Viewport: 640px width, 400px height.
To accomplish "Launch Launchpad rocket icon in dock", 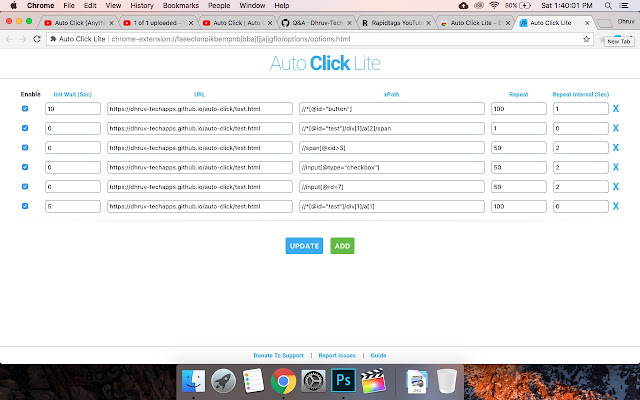I will (223, 381).
